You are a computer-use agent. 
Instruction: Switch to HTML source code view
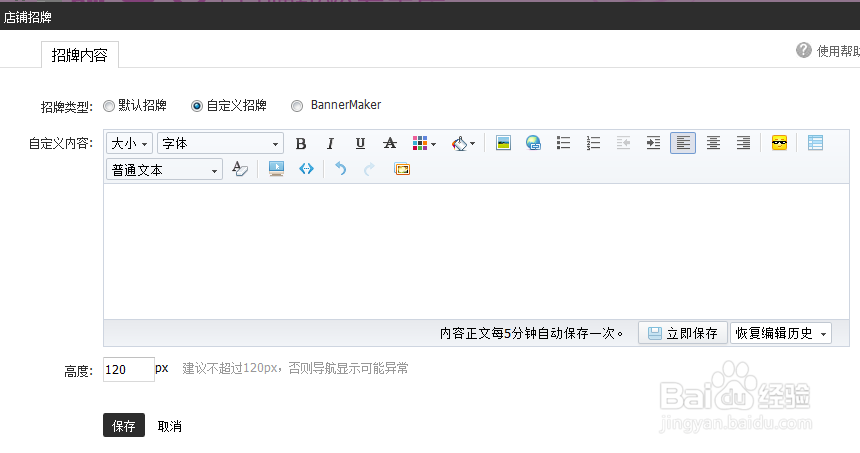click(306, 169)
